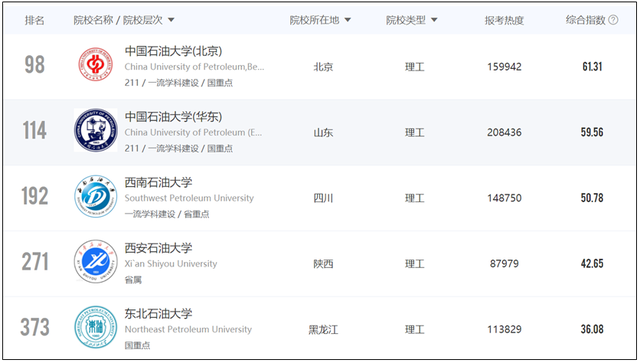Select the 159942 popularity value

[504, 67]
